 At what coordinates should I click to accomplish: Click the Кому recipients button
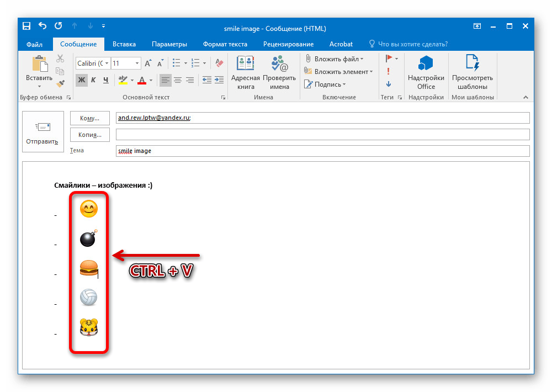click(x=90, y=118)
